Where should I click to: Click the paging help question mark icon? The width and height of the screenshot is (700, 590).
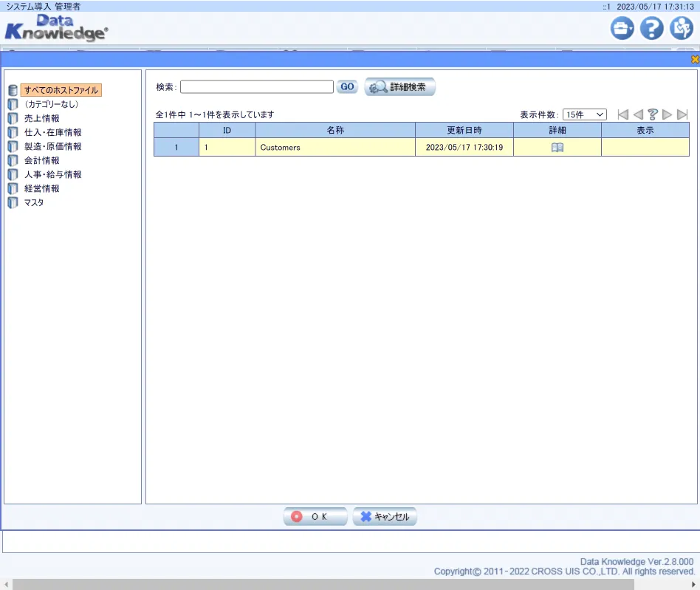coord(653,114)
